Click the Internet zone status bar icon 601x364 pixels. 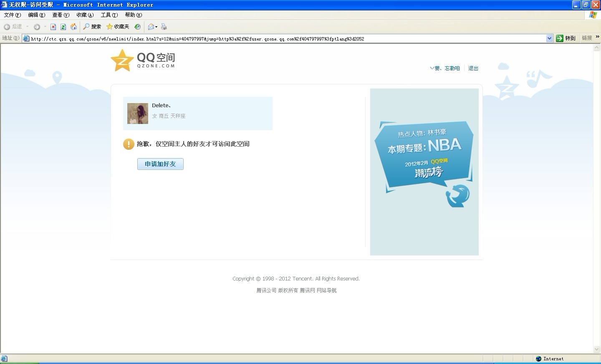click(x=539, y=359)
